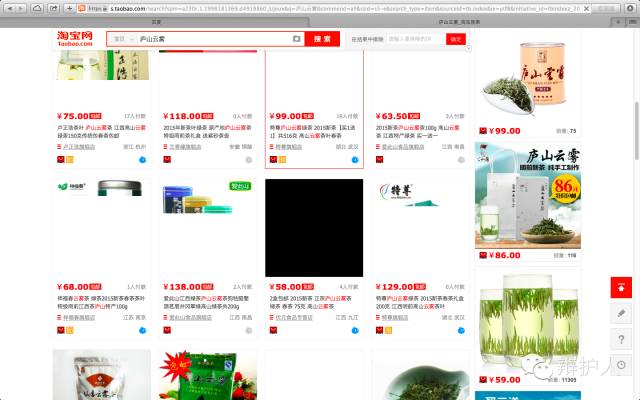Image resolution: width=640 pixels, height=400 pixels.
Task: Open Safari's share button
Action: 53,8
